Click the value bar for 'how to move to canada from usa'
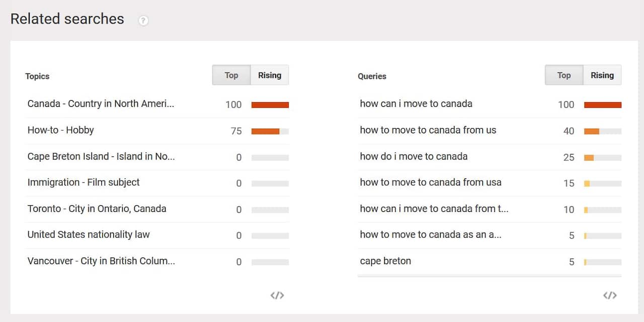 tap(602, 183)
